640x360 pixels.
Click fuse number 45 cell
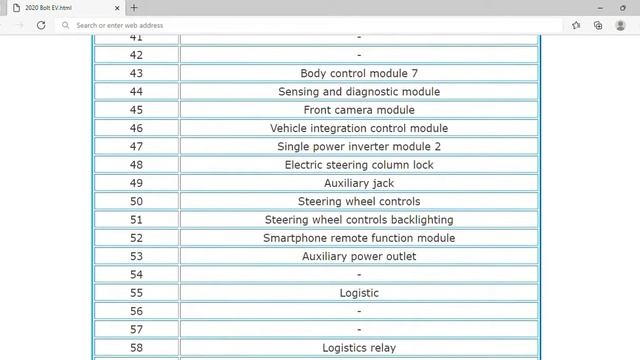coord(136,110)
